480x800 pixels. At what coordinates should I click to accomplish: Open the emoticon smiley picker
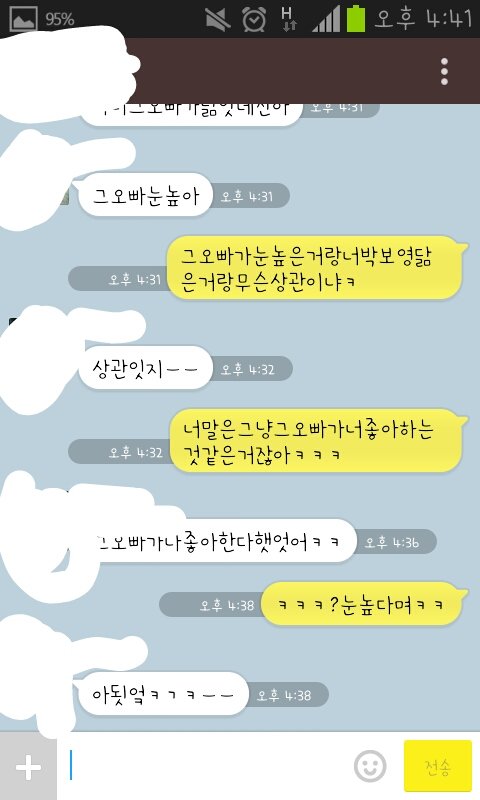(x=370, y=766)
